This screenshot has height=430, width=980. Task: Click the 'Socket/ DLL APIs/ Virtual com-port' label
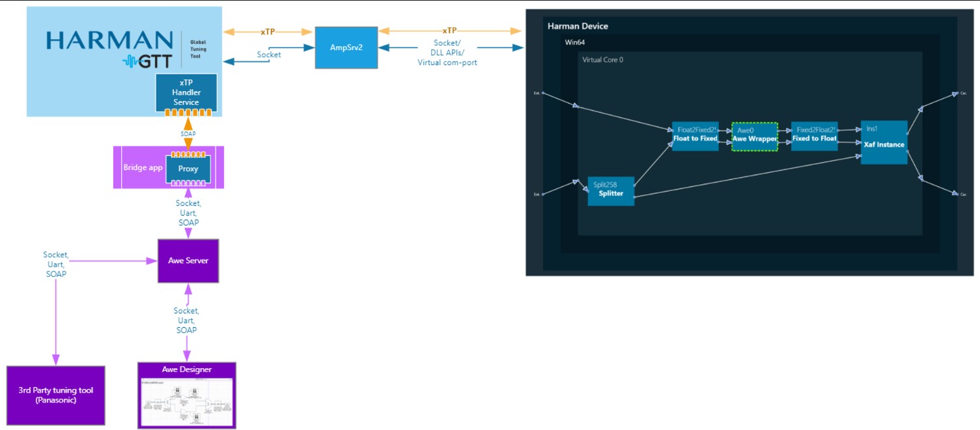447,53
